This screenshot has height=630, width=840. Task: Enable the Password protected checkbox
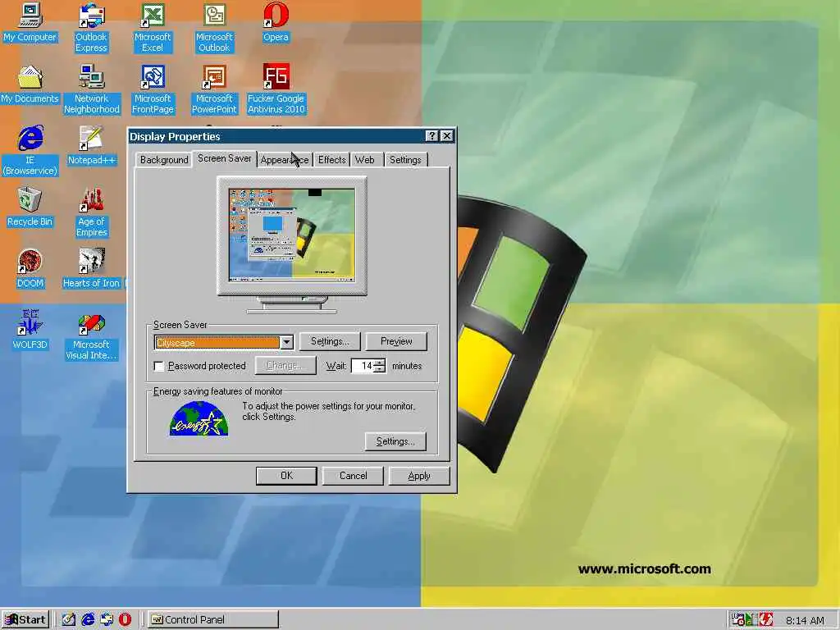159,366
